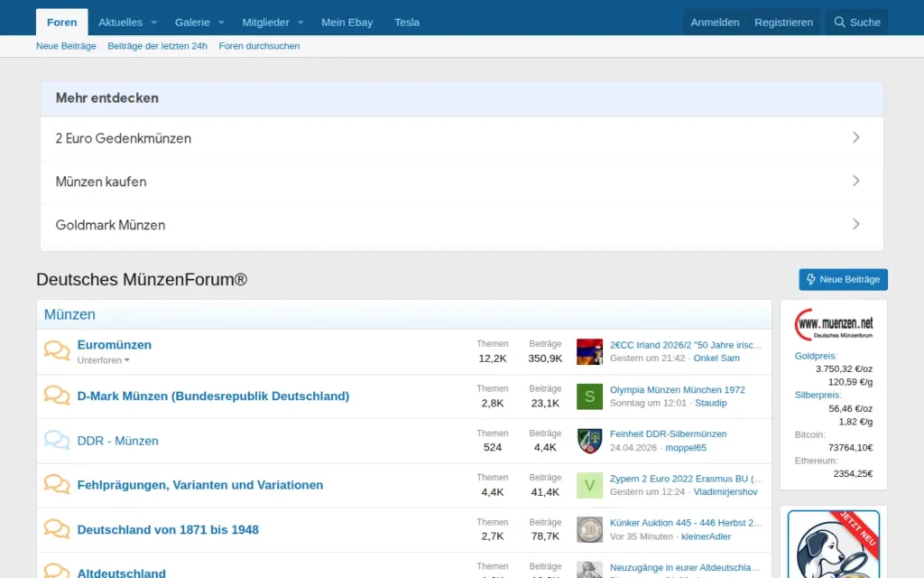Select the Münzen kaufen row text
The width and height of the screenshot is (924, 578).
[x=101, y=182]
